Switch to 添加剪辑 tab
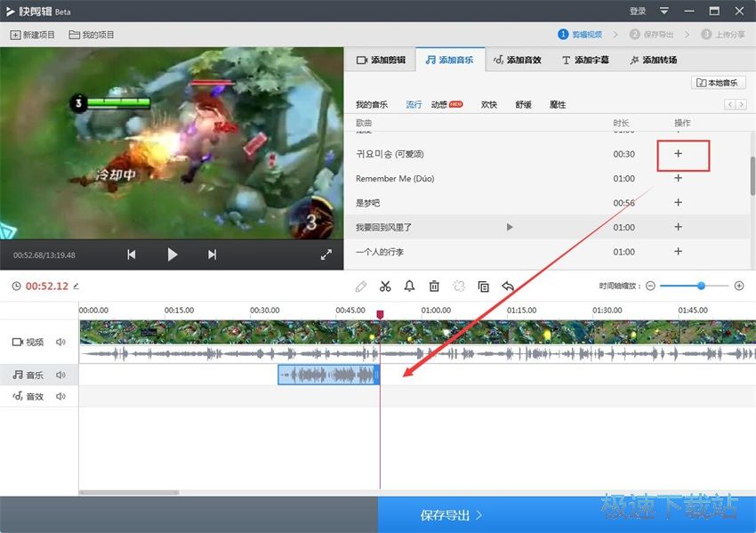This screenshot has width=756, height=533. click(381, 60)
